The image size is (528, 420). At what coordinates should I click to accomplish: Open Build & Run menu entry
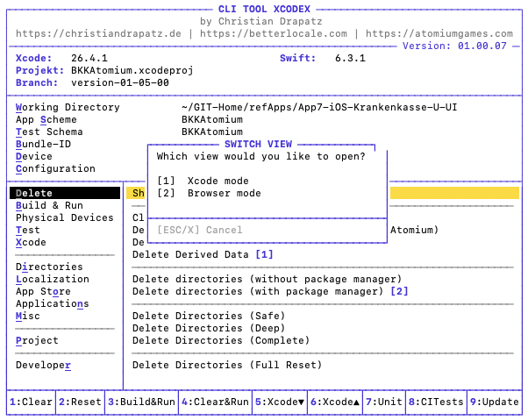pos(49,206)
